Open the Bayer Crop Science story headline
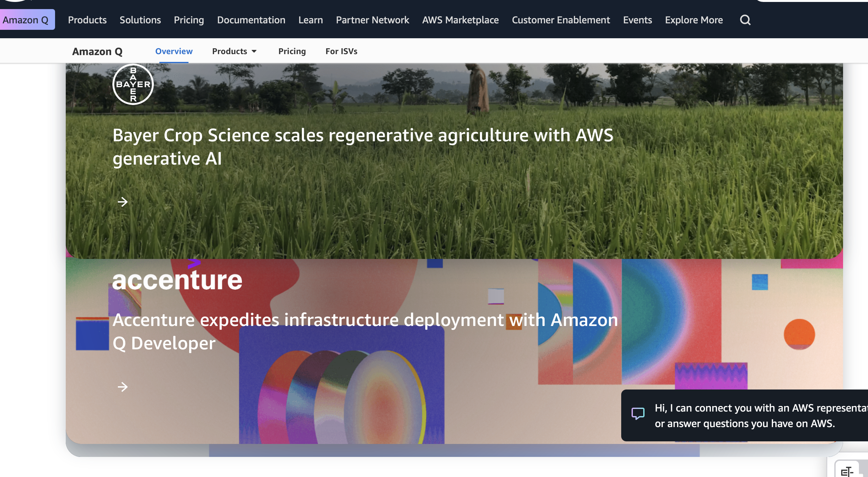 click(363, 147)
